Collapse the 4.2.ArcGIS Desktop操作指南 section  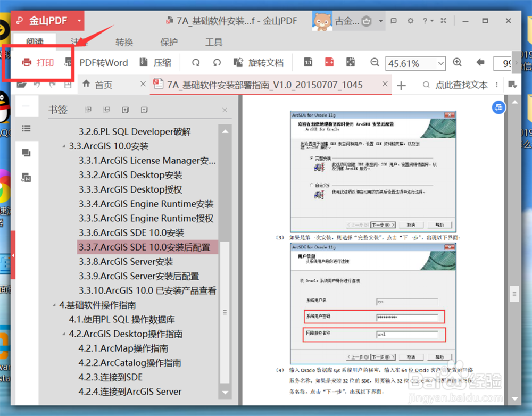point(63,334)
